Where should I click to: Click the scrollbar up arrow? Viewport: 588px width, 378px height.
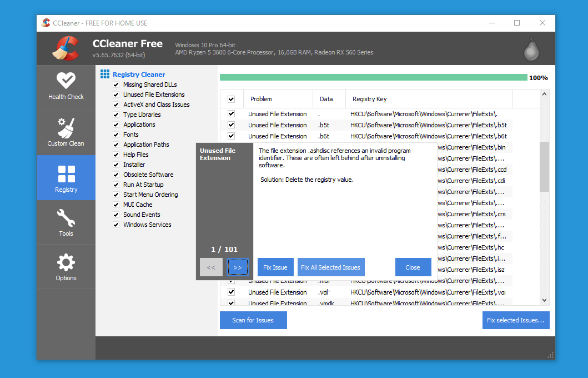click(x=545, y=94)
